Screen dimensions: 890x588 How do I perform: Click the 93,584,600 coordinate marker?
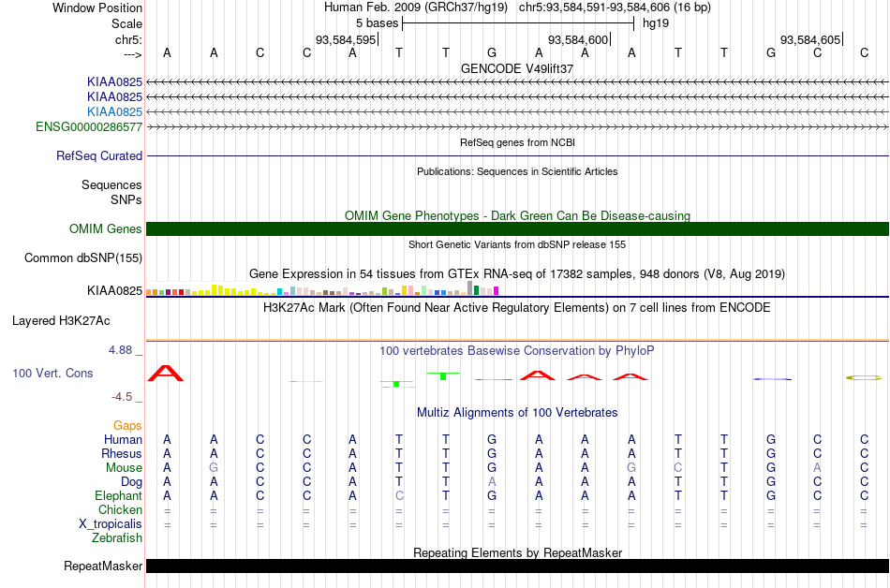coord(578,39)
